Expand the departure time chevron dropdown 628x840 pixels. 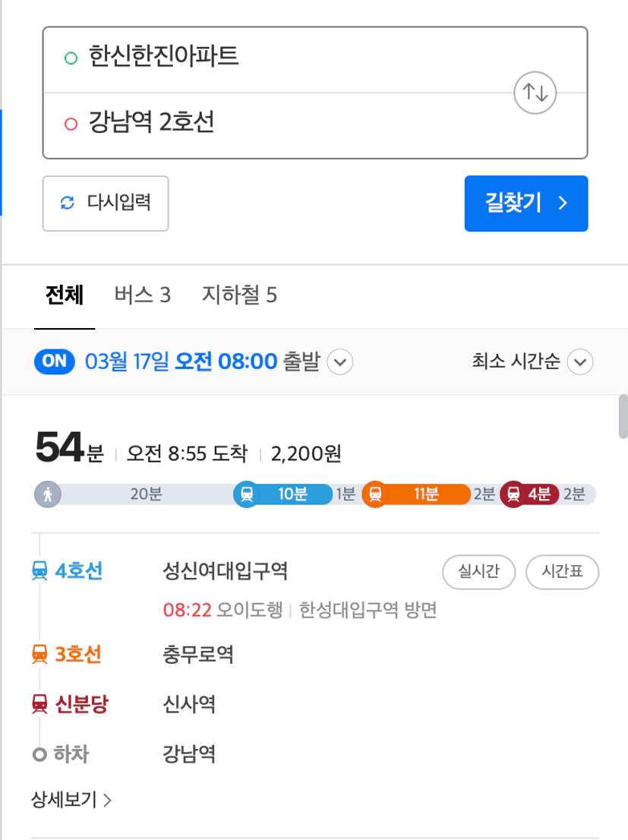point(339,362)
